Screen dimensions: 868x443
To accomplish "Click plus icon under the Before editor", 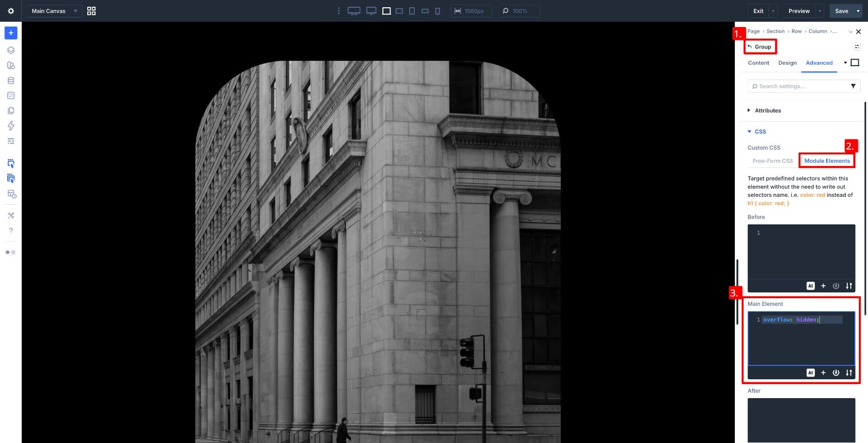I will click(x=823, y=286).
